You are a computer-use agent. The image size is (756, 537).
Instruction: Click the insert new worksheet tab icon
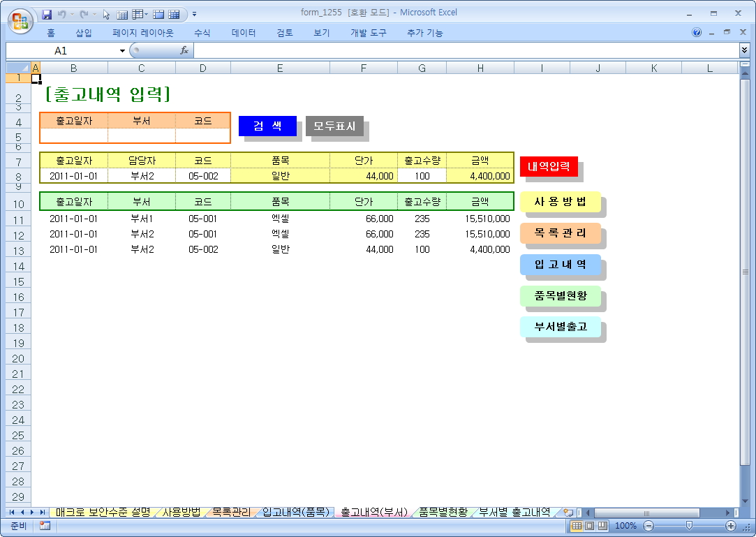pos(568,513)
